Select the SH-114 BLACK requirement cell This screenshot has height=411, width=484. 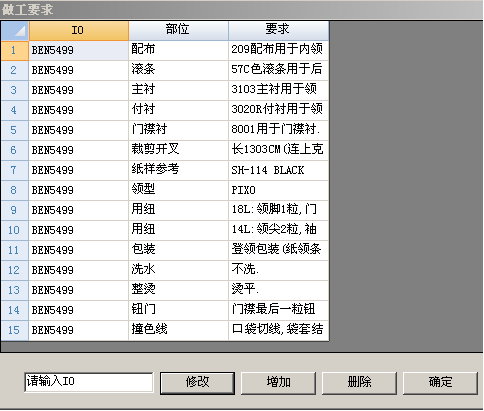pyautogui.click(x=278, y=171)
